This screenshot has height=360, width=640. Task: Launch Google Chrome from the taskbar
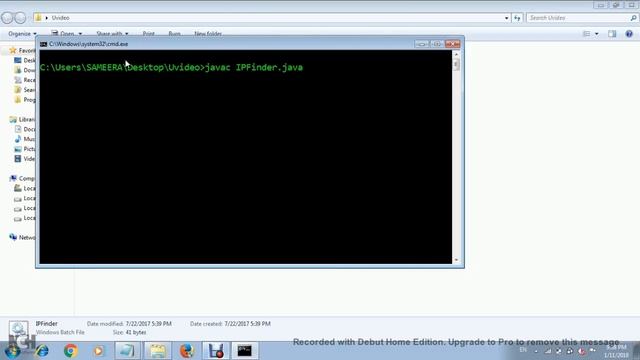click(x=71, y=351)
